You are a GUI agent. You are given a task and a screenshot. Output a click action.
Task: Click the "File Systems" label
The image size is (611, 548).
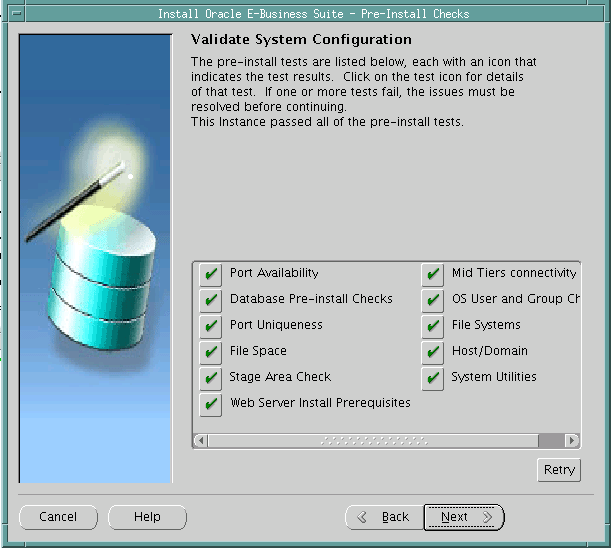point(486,325)
